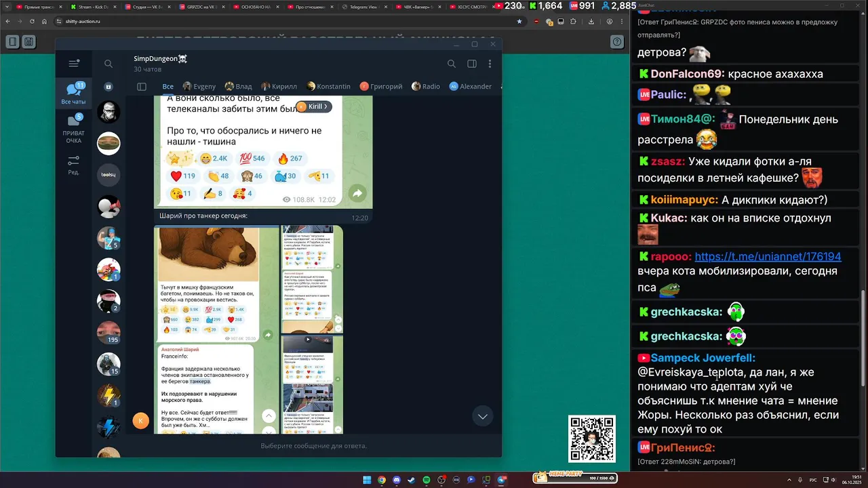Image resolution: width=868 pixels, height=488 pixels.
Task: Bookmark the page with star icon
Action: [x=519, y=22]
